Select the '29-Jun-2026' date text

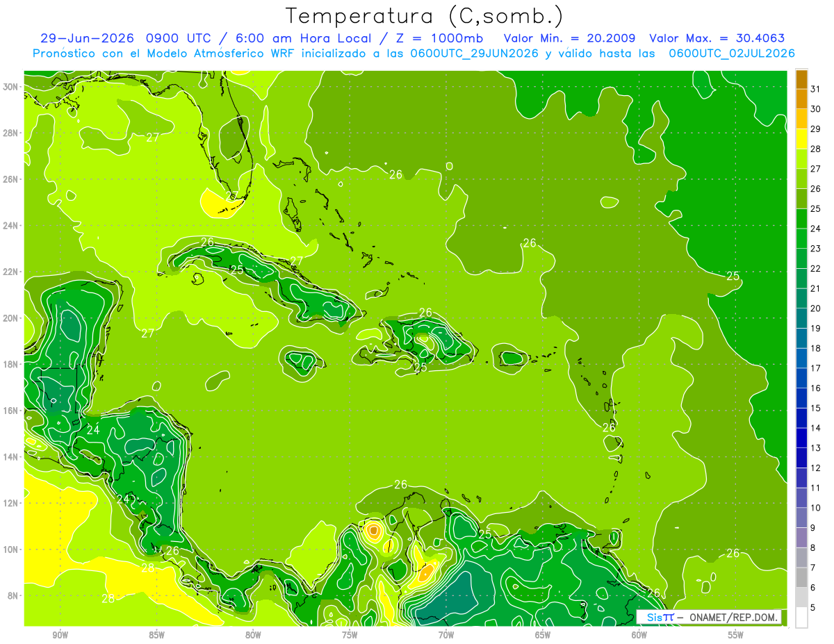(x=88, y=38)
